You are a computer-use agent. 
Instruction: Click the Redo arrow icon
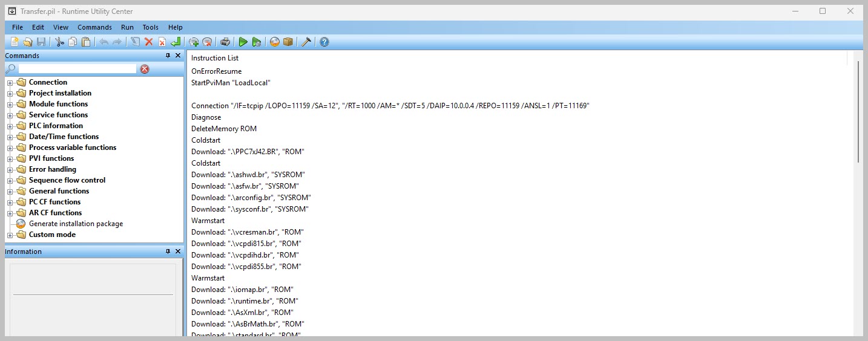coord(117,42)
